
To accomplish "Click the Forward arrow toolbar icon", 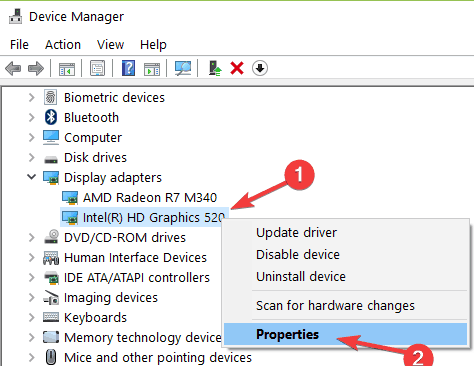I will coord(36,68).
